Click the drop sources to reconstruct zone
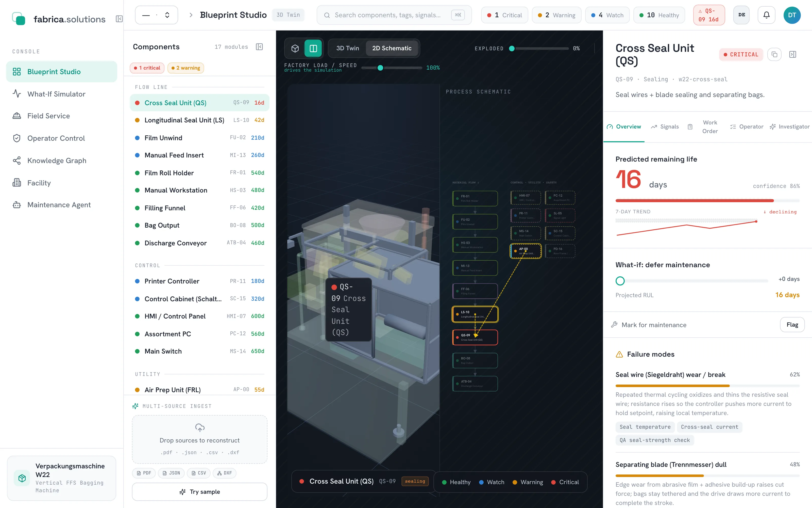The width and height of the screenshot is (812, 508). pyautogui.click(x=200, y=439)
